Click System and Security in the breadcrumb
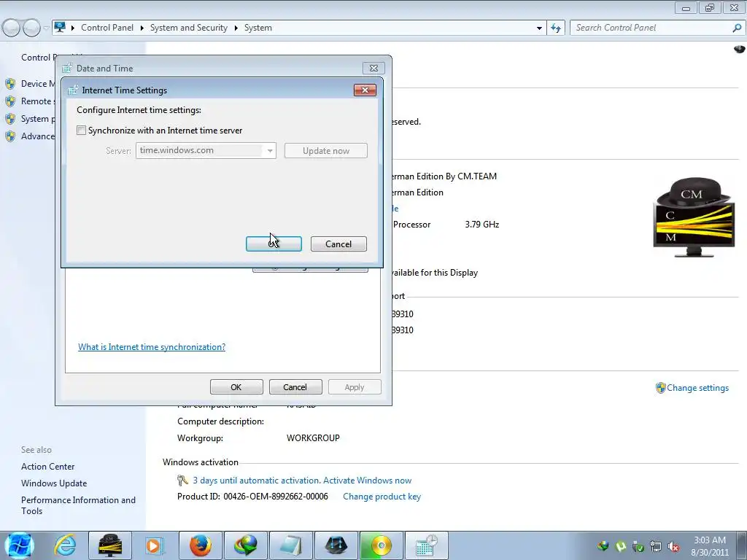The width and height of the screenshot is (747, 560). (x=189, y=28)
